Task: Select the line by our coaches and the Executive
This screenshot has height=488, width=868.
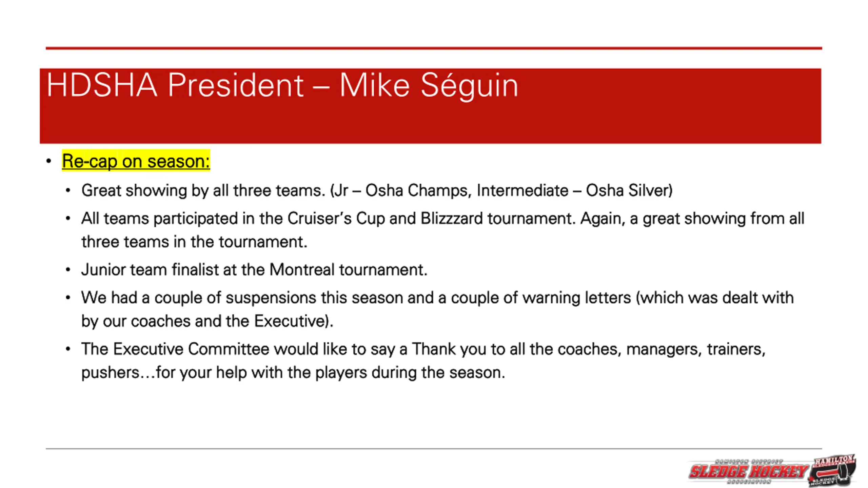Action: pyautogui.click(x=208, y=321)
